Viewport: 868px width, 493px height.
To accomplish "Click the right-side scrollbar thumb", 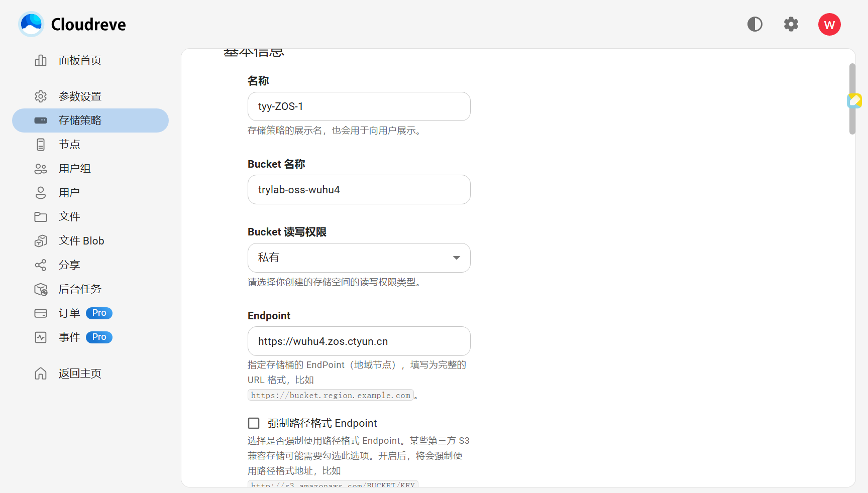I will click(852, 98).
